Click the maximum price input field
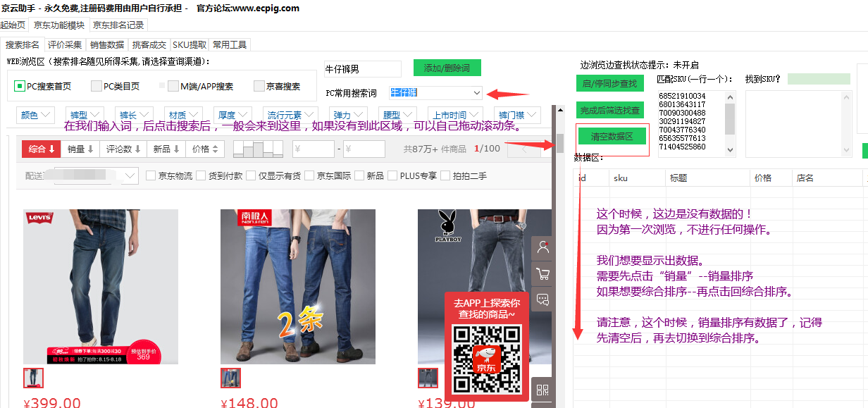Screen dimensions: 868x408 tap(364, 149)
